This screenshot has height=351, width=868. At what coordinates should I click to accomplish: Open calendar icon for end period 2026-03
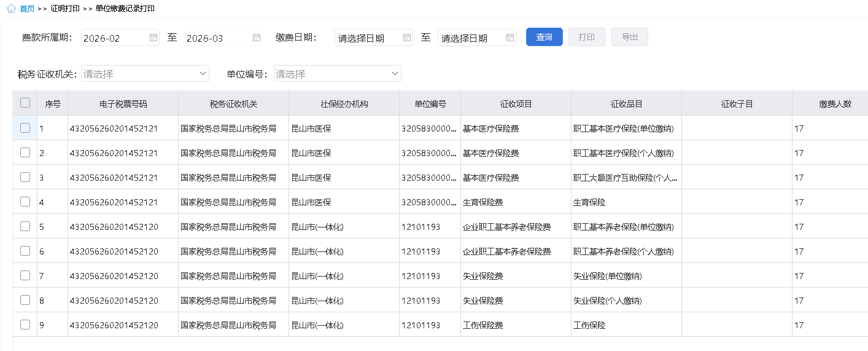[257, 37]
